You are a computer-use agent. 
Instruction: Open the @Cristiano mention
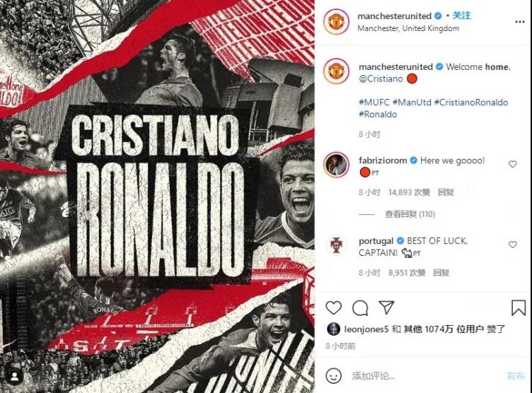[x=381, y=78]
